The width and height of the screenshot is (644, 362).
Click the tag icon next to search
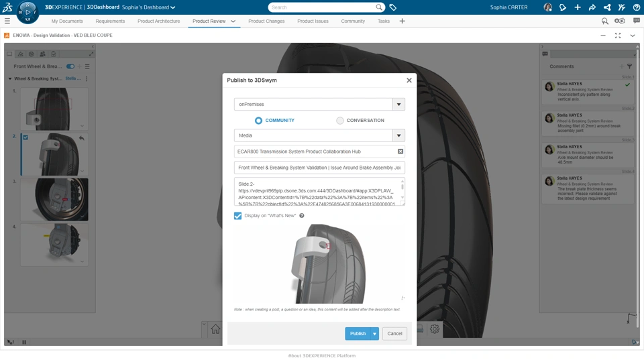pyautogui.click(x=392, y=7)
